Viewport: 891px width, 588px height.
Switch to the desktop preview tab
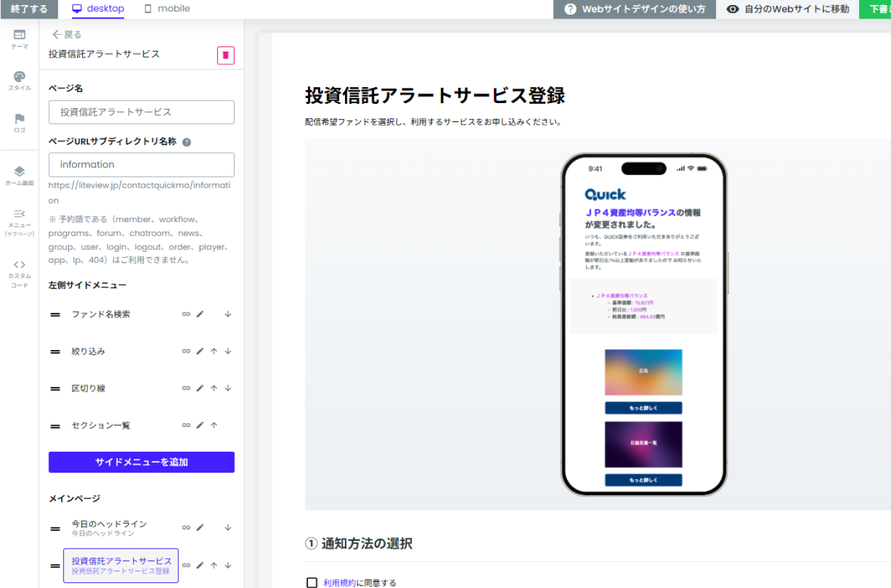(98, 9)
